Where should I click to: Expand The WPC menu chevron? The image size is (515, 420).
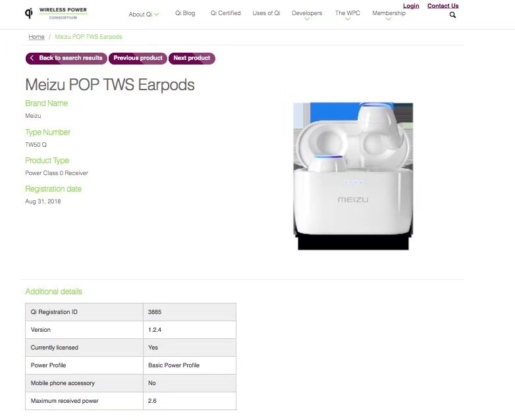point(348,19)
